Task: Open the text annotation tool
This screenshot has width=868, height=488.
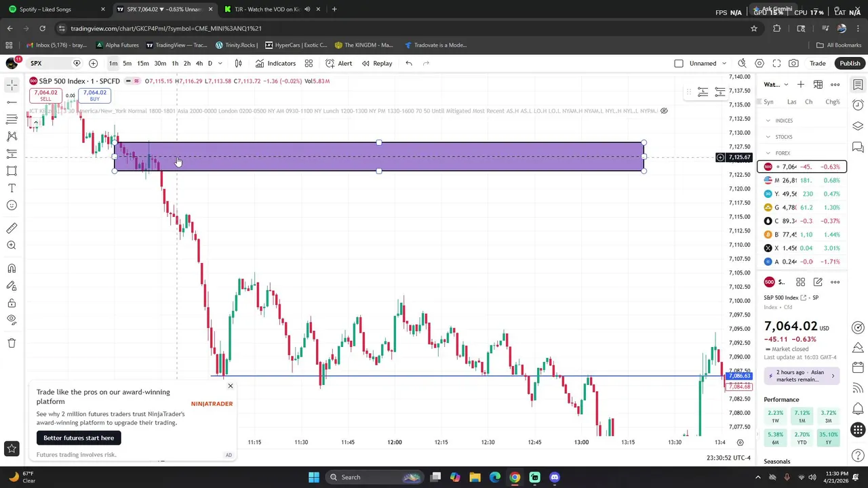Action: [12, 188]
